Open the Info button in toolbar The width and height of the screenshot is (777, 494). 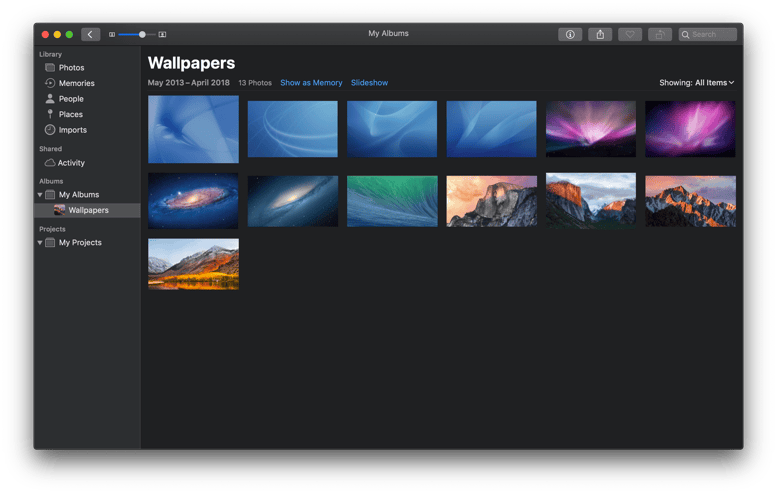point(570,34)
